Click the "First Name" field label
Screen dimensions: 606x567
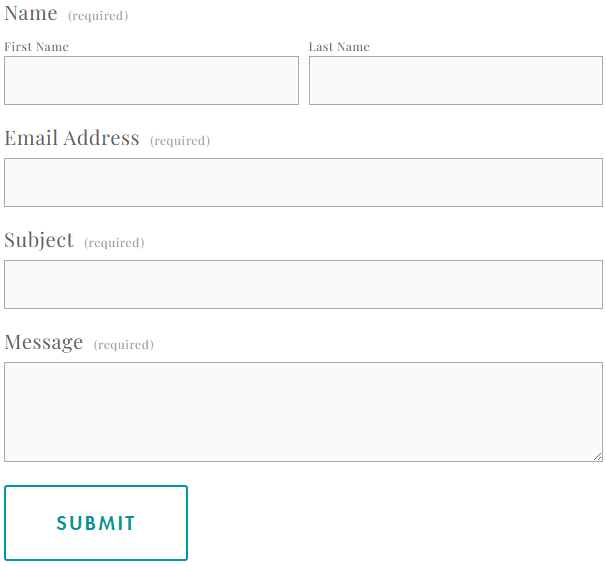tap(36, 47)
